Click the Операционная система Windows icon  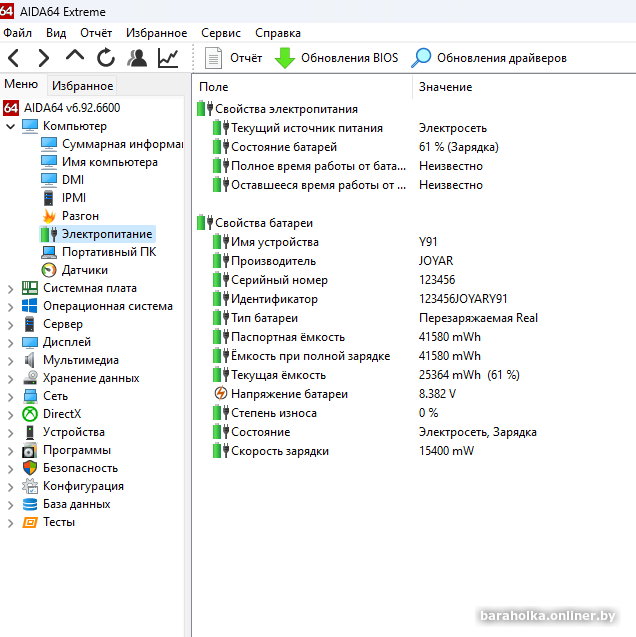coord(30,306)
